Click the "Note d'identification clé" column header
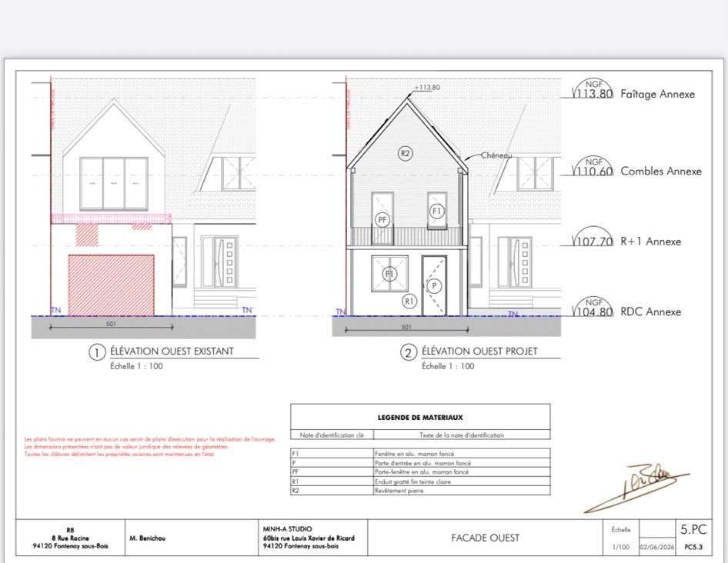Image resolution: width=728 pixels, height=563 pixels. click(332, 435)
